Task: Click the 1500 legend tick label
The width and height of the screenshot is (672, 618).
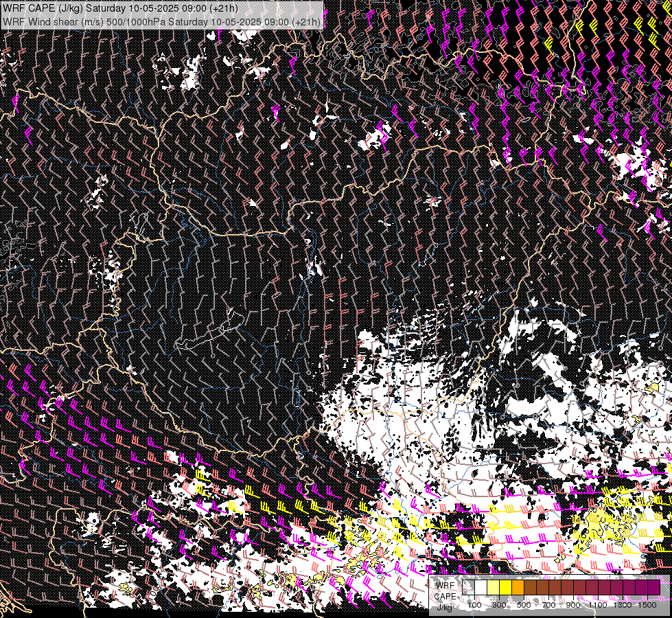Action: (647, 605)
